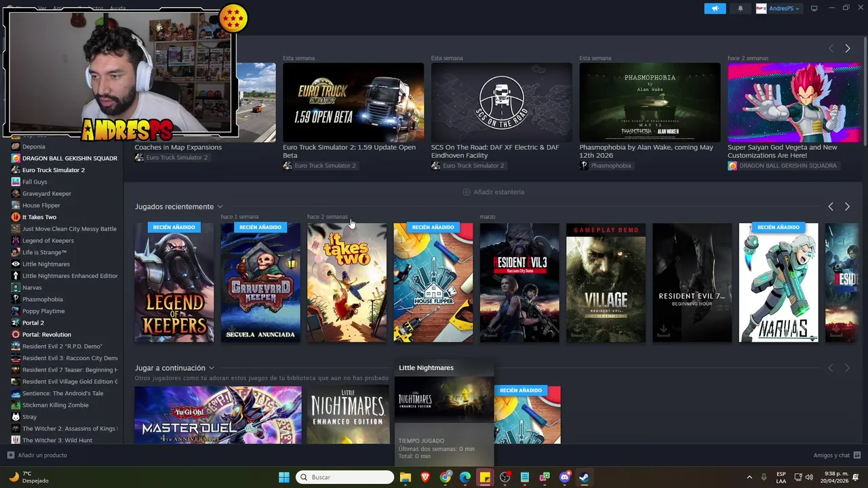Open Narvas cover in recents
The width and height of the screenshot is (868, 488).
coord(778,283)
